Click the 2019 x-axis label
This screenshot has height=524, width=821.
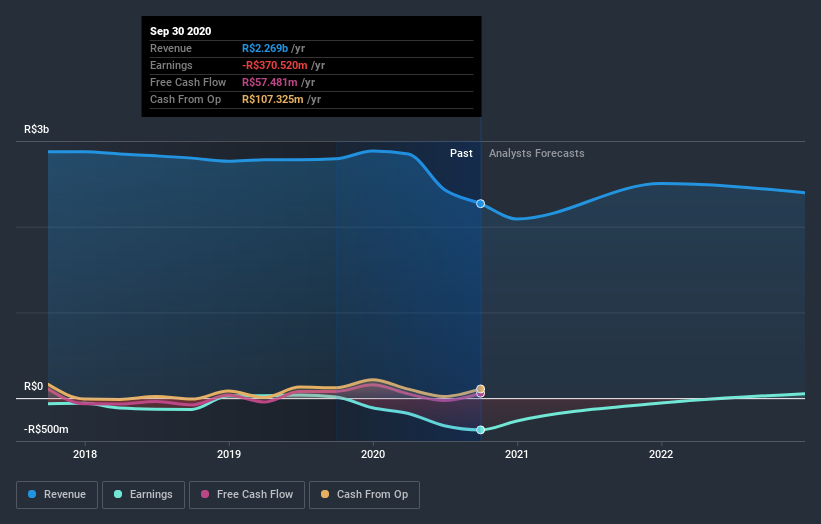[x=229, y=454]
